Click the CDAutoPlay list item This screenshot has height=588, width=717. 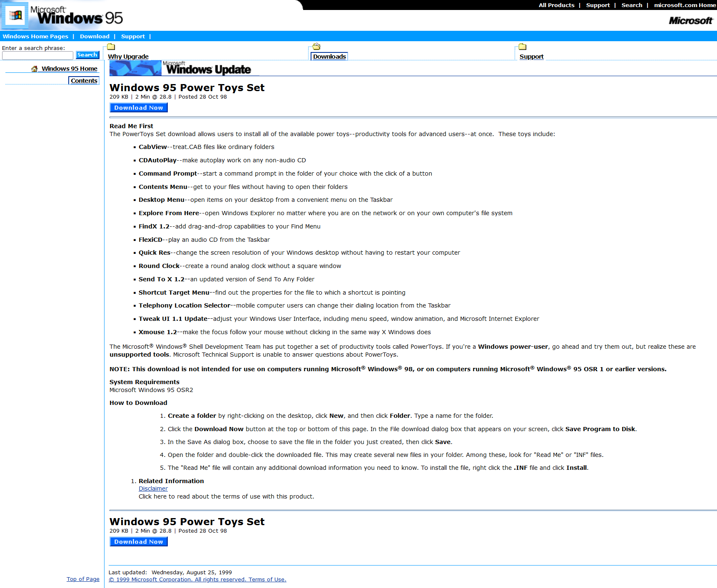(222, 160)
